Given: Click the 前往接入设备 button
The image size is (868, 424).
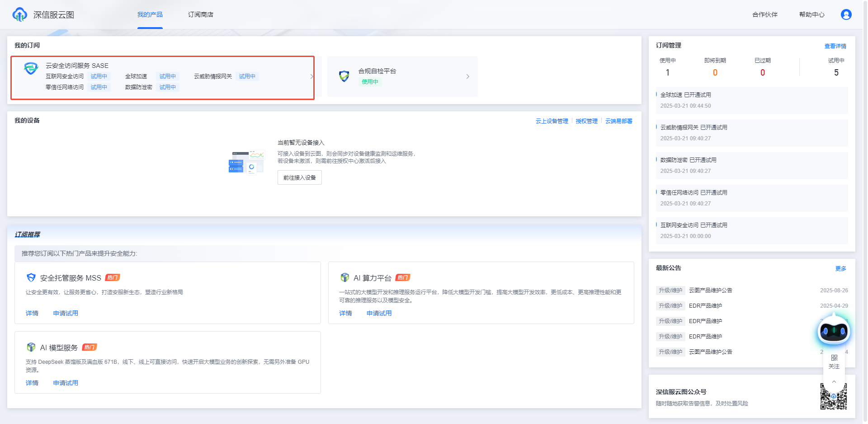Looking at the screenshot, I should (x=300, y=177).
